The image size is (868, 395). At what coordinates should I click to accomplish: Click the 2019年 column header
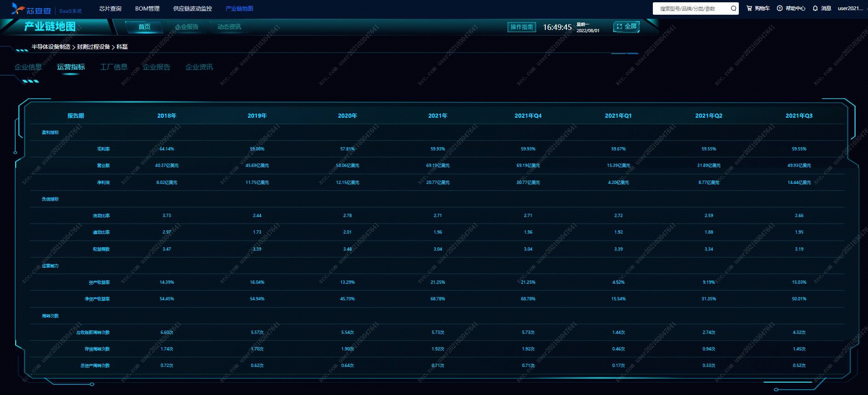coord(257,116)
